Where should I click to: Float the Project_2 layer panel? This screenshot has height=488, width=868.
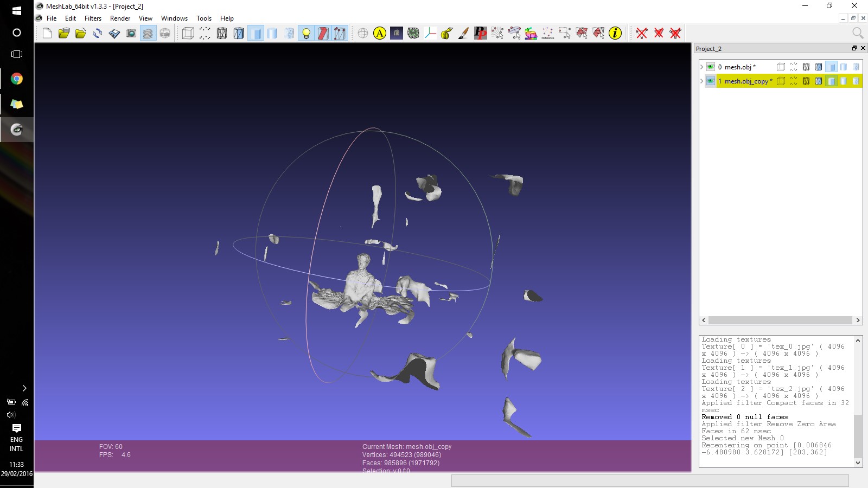854,48
